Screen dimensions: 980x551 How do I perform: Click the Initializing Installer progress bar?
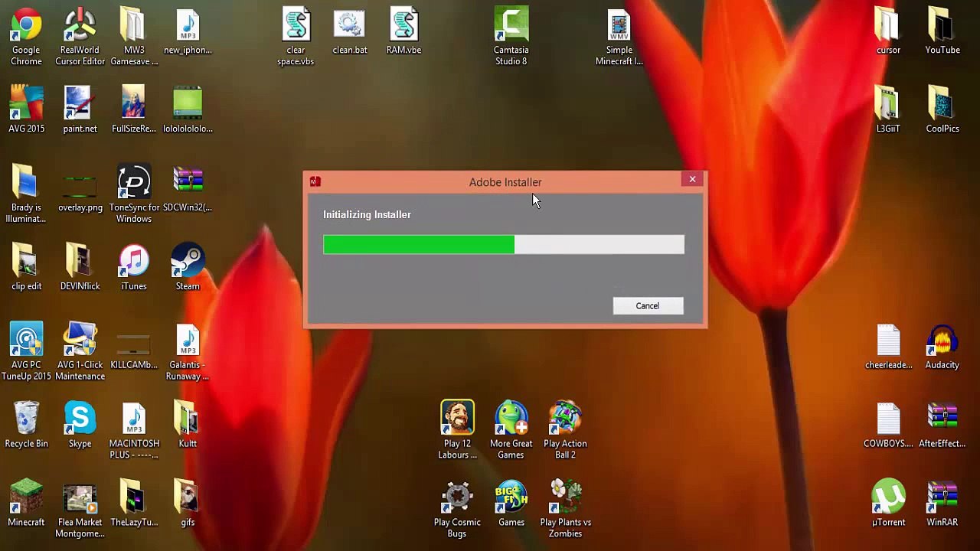[x=504, y=244]
